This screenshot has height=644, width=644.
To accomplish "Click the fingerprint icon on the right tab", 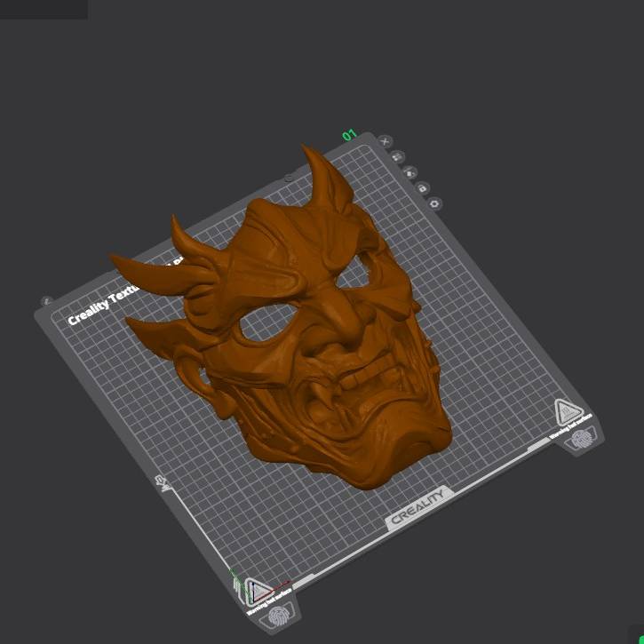I will coord(581,439).
